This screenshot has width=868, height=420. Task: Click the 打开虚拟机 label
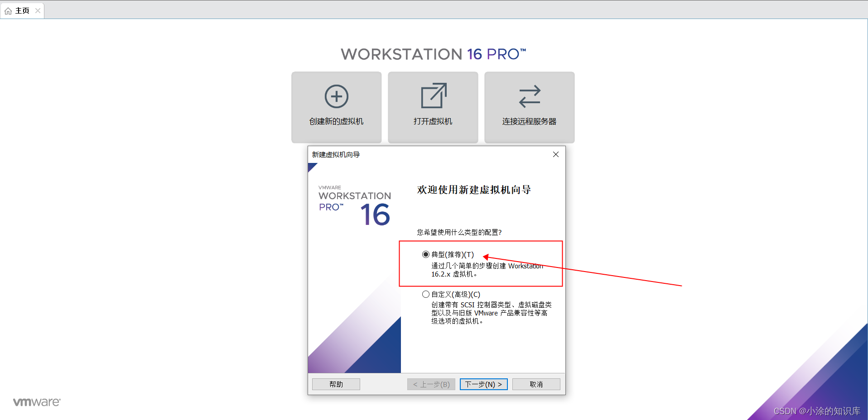click(x=433, y=121)
